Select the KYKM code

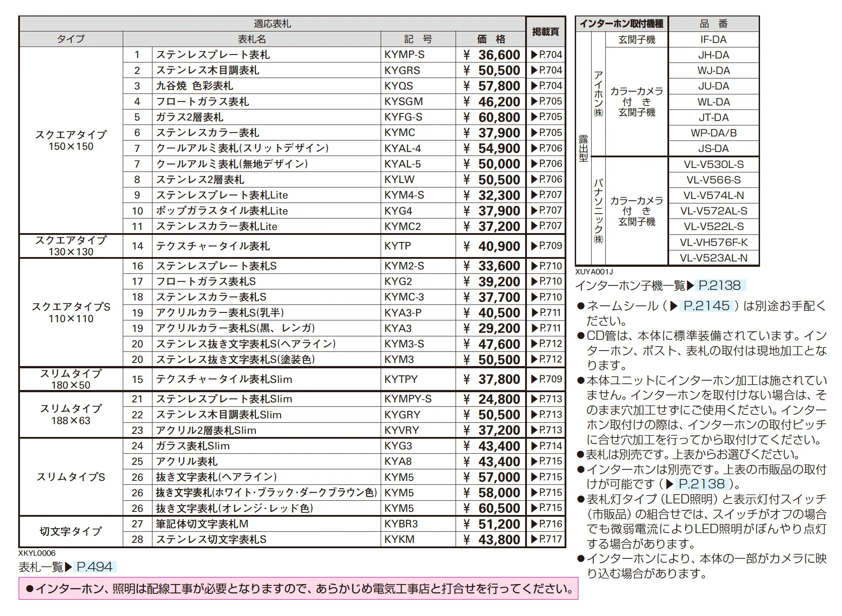(x=399, y=539)
